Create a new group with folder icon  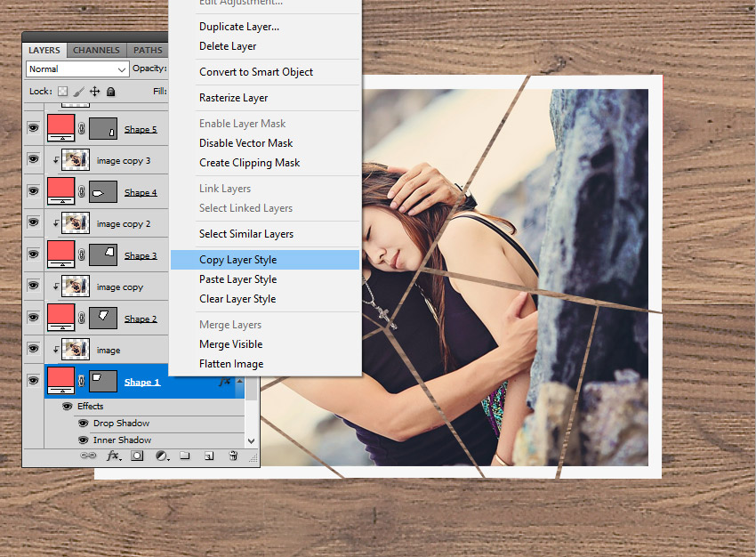click(185, 456)
